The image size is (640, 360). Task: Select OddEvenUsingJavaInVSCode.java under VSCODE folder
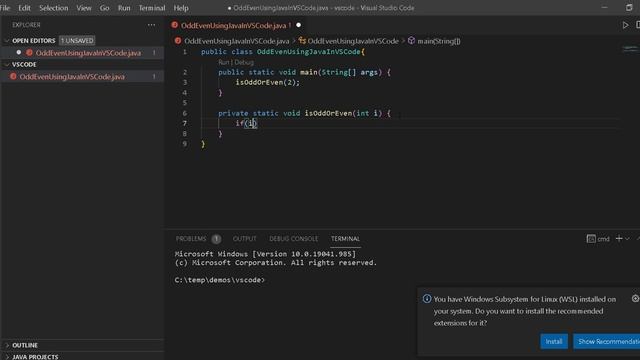72,76
